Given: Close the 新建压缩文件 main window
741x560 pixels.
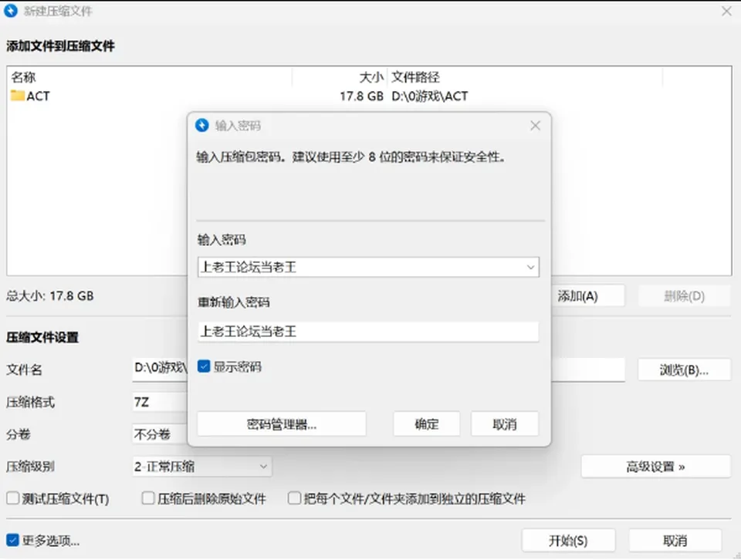Looking at the screenshot, I should tap(726, 11).
